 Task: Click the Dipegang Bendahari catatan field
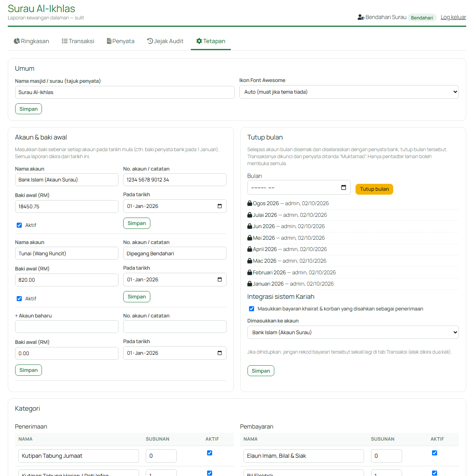click(x=175, y=253)
